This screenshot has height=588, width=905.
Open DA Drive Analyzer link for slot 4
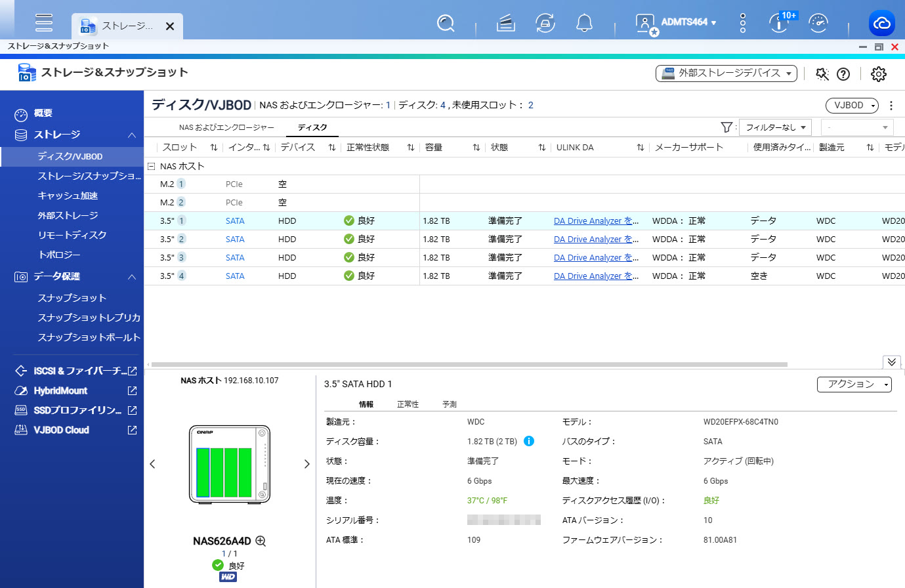(596, 276)
